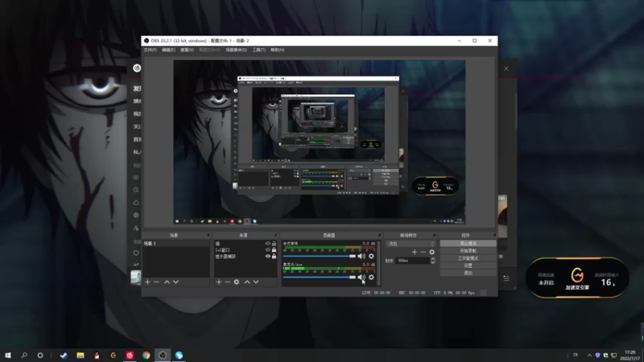Screen dimensions: 644x362
Task: Move the selected source down
Action: click(256, 282)
